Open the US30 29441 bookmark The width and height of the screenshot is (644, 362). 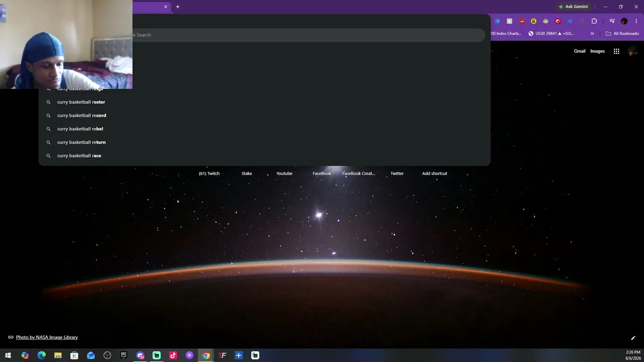point(551,34)
